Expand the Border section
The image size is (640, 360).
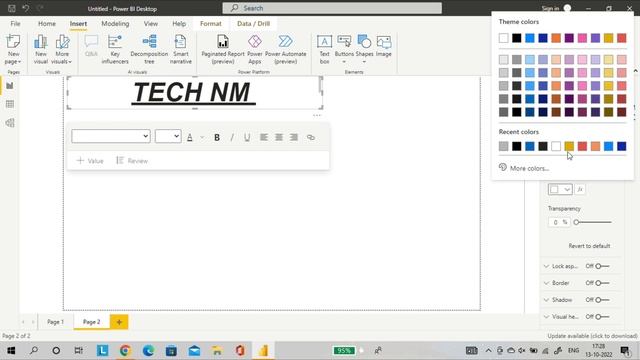547,283
